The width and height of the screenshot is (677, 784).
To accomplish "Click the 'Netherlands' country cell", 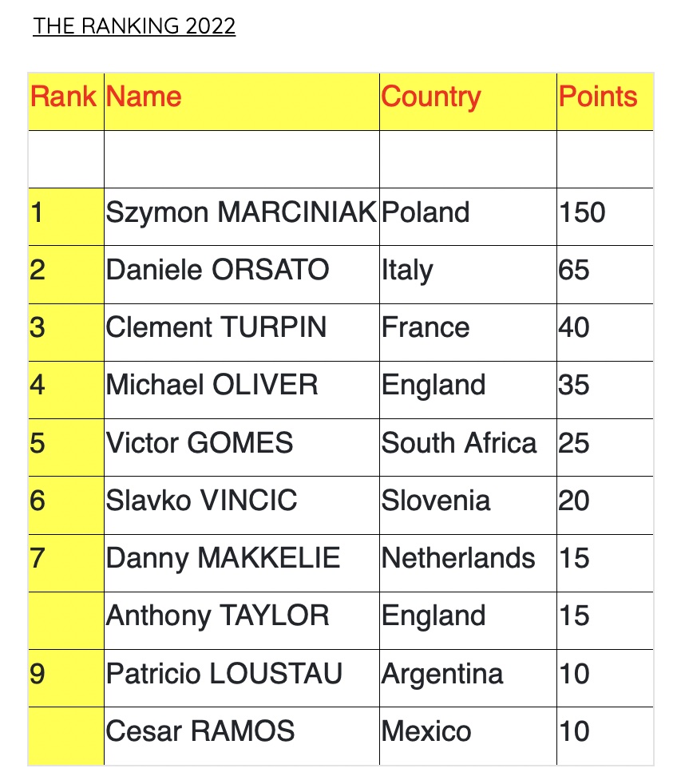I will [458, 558].
